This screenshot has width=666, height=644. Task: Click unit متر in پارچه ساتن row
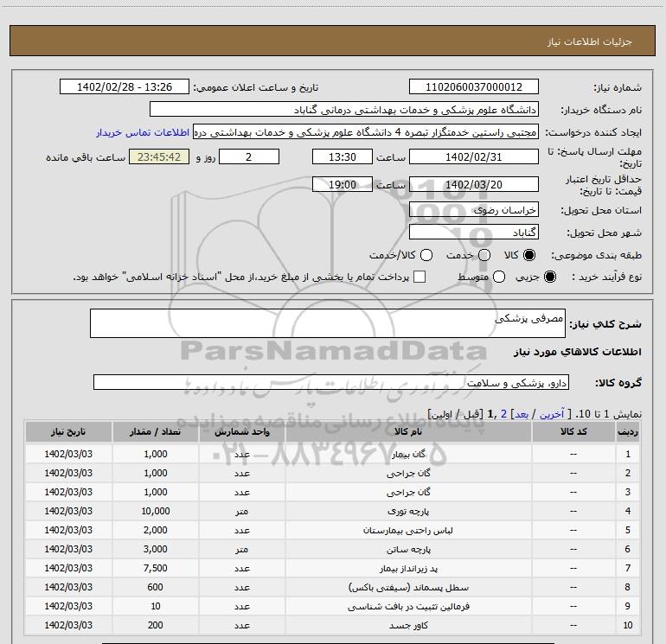point(242,550)
